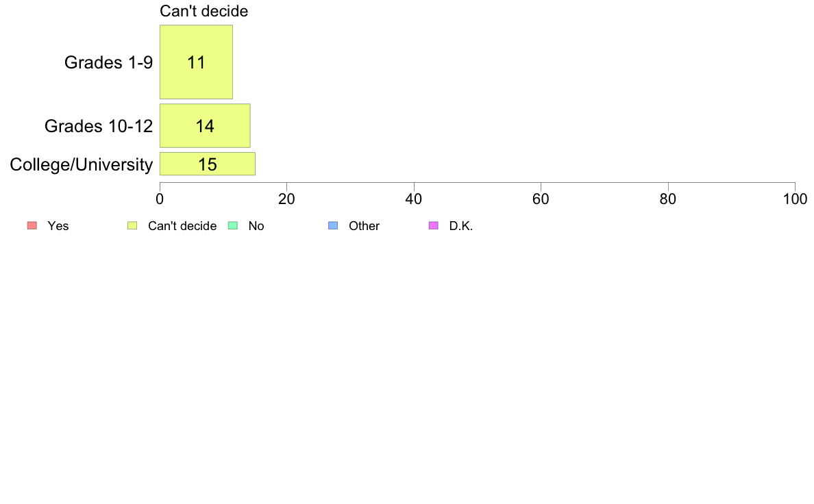Select the Grades 1-9 bar showing 11
The height and width of the screenshot is (504, 814).
point(196,62)
